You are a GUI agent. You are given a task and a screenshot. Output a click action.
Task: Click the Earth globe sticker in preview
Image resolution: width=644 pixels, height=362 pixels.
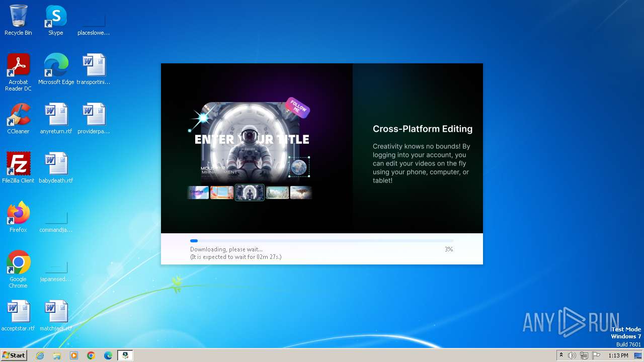coord(299,167)
